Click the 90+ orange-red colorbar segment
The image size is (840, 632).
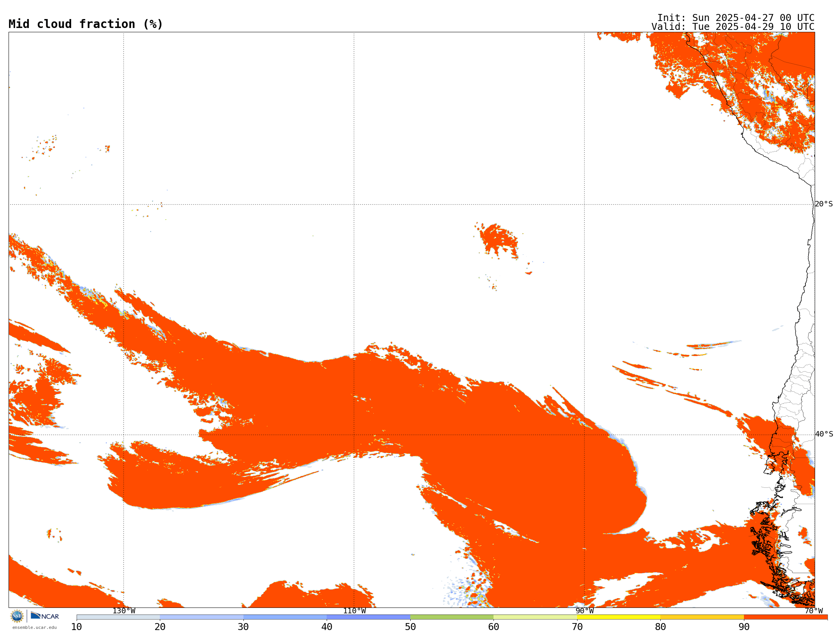(x=786, y=617)
